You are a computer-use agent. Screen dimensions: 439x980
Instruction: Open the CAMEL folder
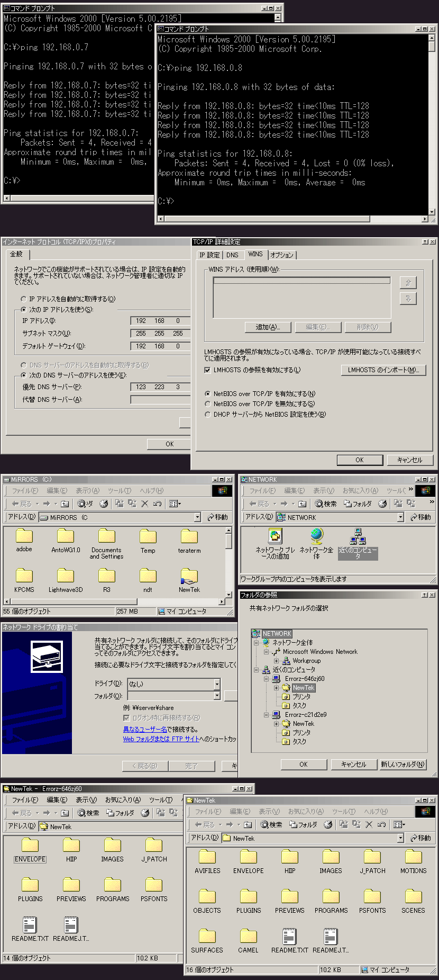point(248,937)
